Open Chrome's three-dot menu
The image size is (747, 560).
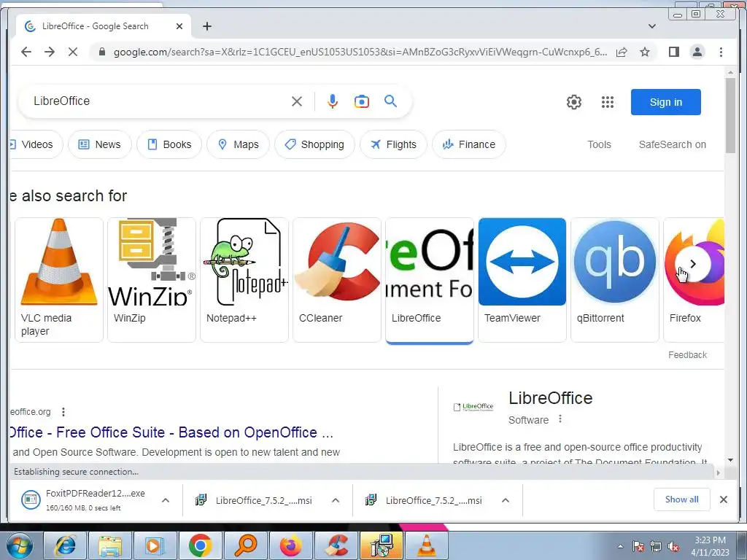click(721, 52)
